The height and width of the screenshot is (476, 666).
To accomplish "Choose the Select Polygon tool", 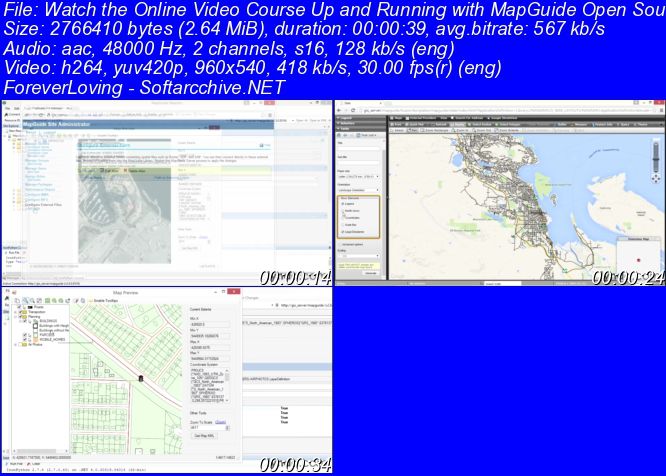I will 510,124.
